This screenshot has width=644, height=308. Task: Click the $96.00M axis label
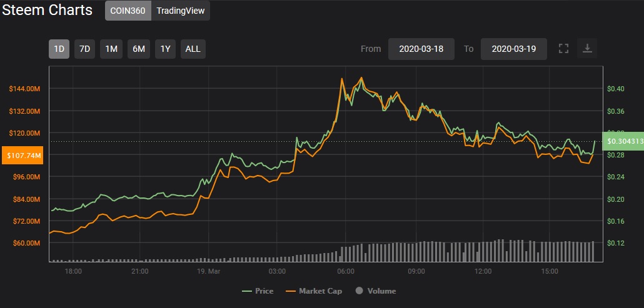pos(27,177)
